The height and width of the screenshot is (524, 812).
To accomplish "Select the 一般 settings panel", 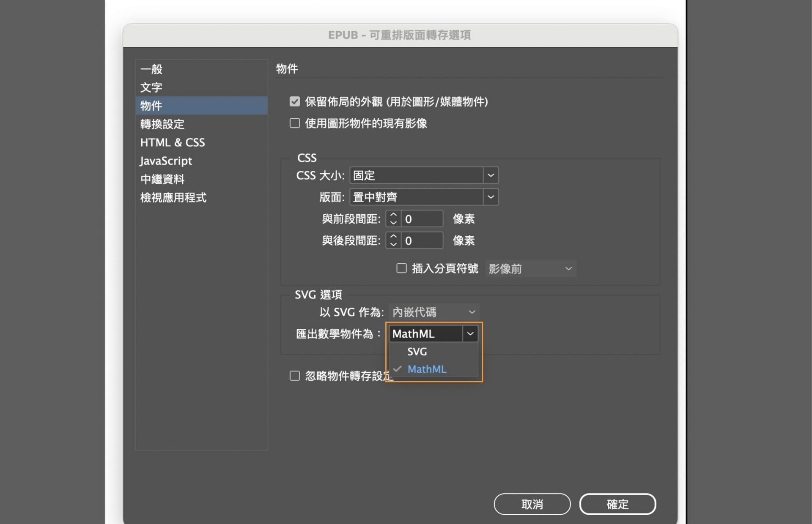I will [x=151, y=69].
